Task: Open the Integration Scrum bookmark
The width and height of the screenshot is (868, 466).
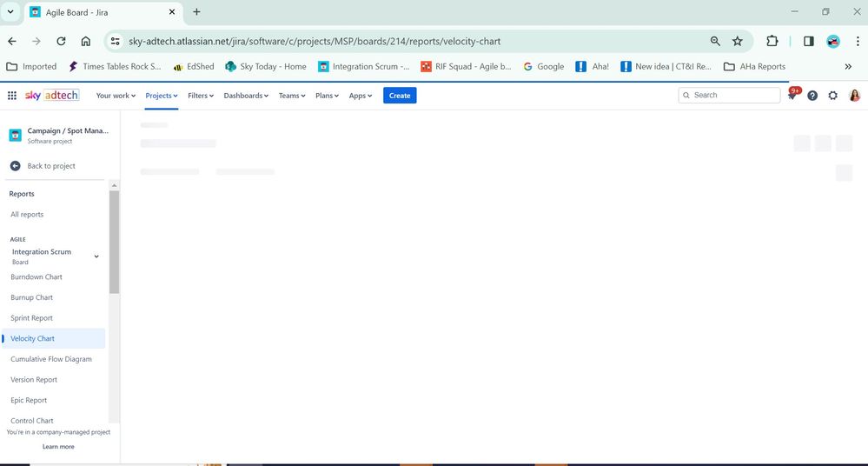Action: pos(364,66)
